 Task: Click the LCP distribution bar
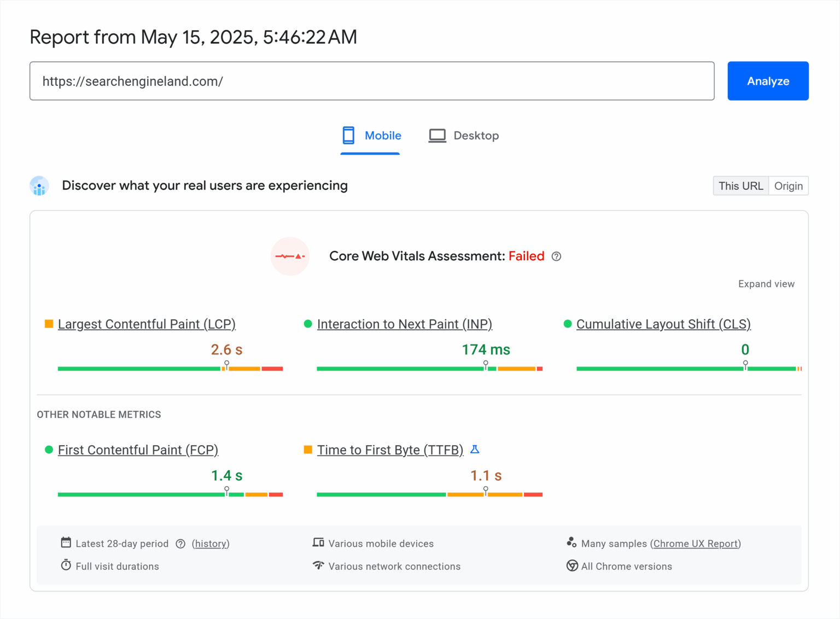[x=170, y=369]
